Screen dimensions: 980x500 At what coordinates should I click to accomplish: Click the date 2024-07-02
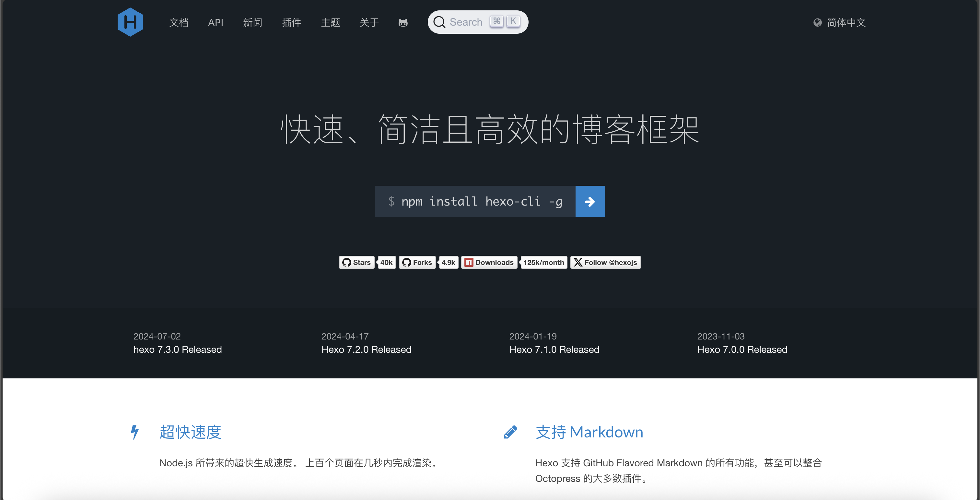(157, 336)
